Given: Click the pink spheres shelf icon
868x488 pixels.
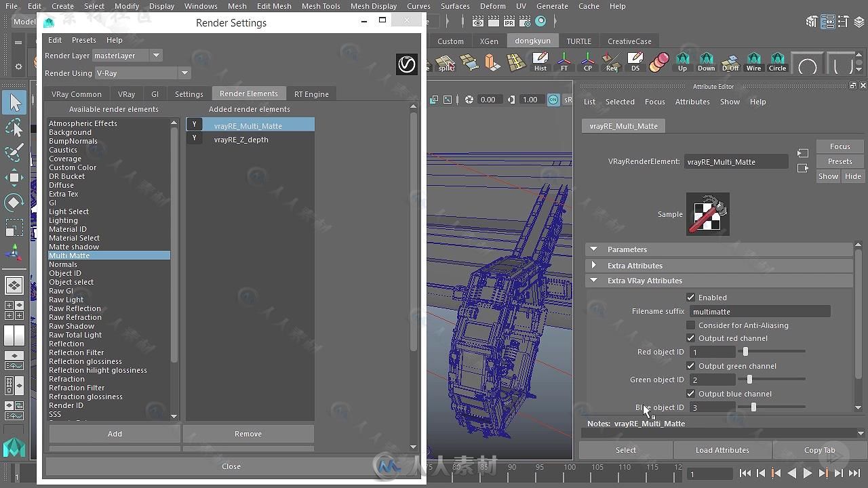Looking at the screenshot, I should 659,62.
